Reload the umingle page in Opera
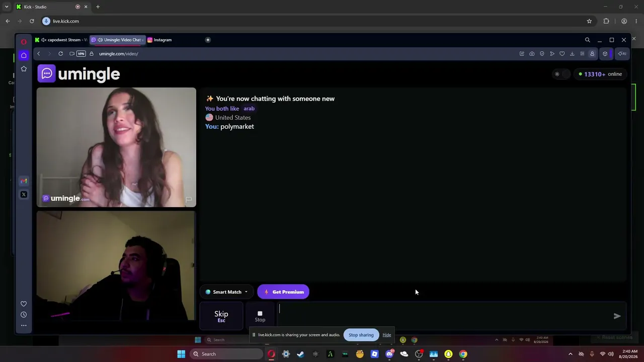644x362 pixels. pos(60,54)
